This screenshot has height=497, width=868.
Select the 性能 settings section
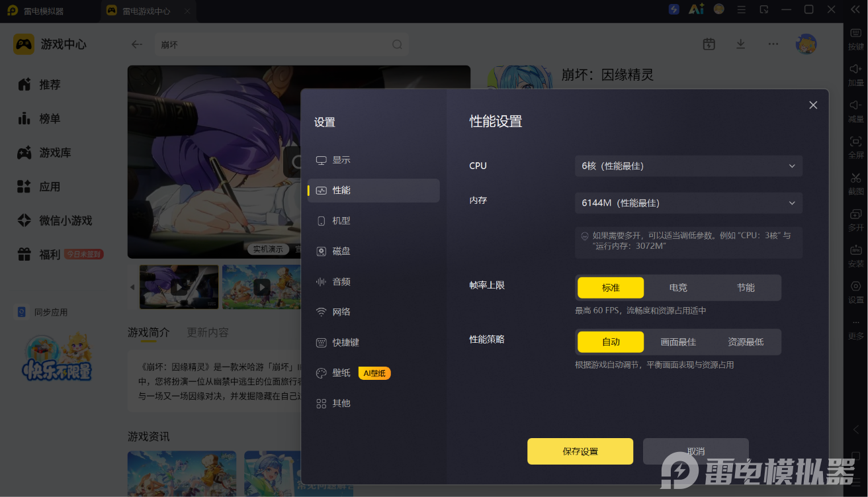click(374, 191)
